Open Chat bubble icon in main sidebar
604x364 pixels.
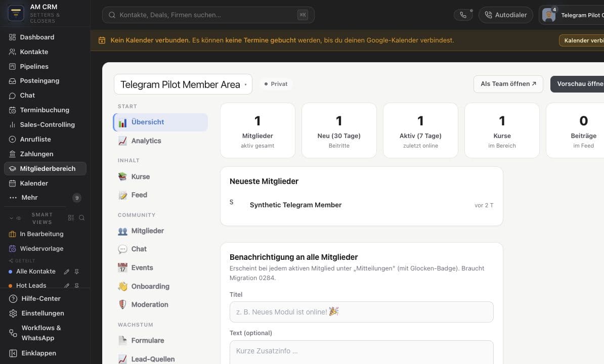[x=12, y=96]
